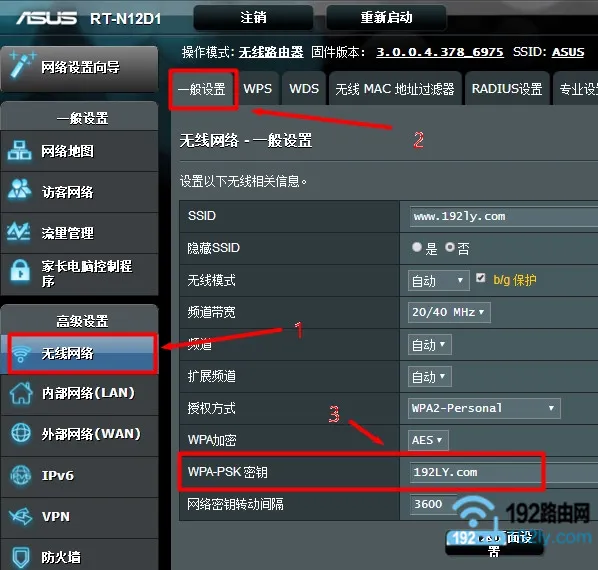This screenshot has width=598, height=570.
Task: Open the 专业设置 tab
Action: 576,89
